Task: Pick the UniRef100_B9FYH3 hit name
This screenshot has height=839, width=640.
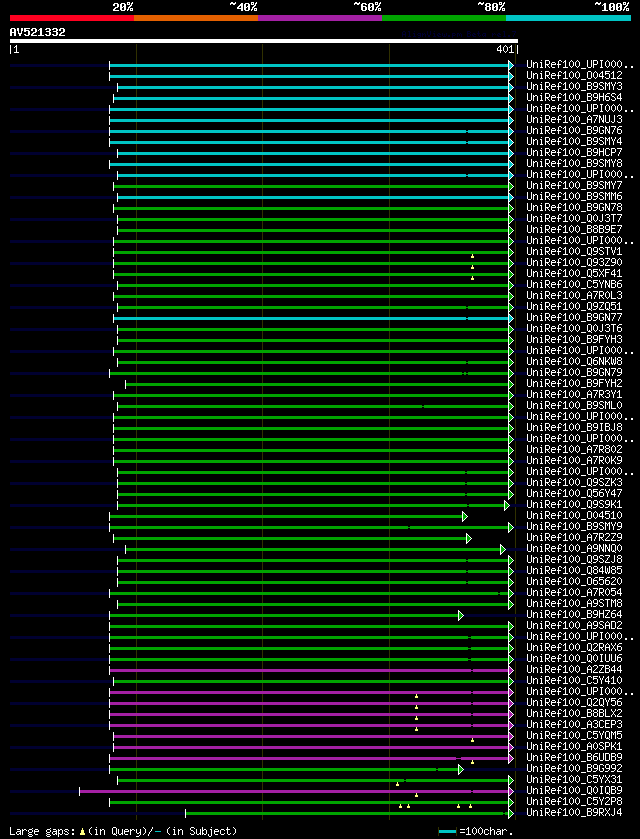Action: (x=574, y=339)
